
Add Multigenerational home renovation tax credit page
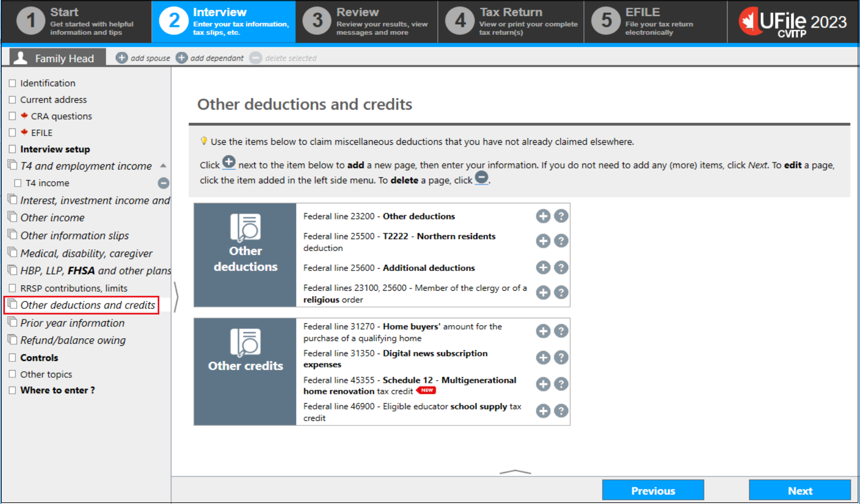(x=543, y=384)
